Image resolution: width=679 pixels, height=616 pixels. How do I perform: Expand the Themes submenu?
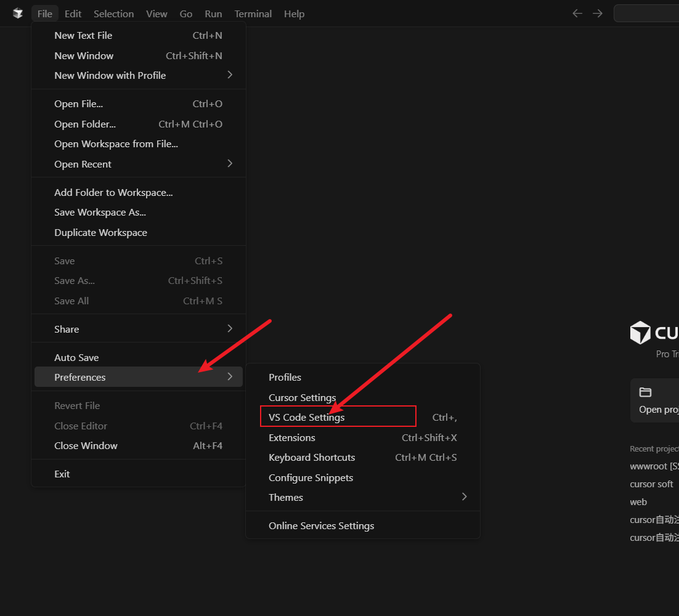(464, 497)
